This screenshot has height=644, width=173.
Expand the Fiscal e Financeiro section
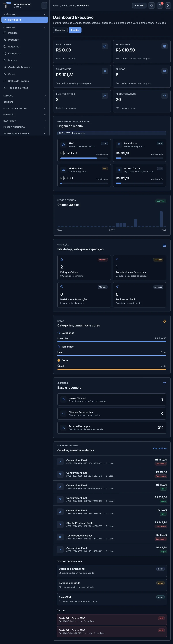(25, 127)
